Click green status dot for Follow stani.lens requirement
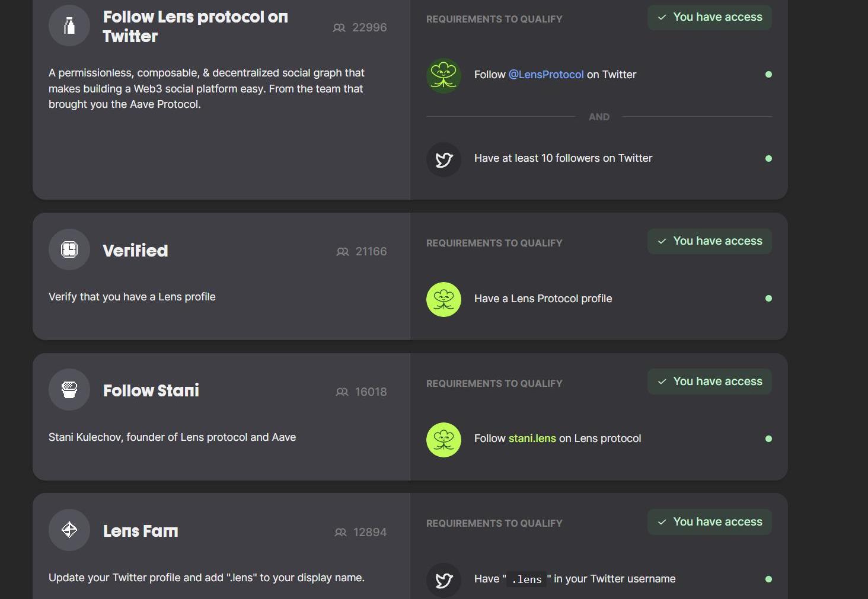The image size is (868, 599). [768, 439]
